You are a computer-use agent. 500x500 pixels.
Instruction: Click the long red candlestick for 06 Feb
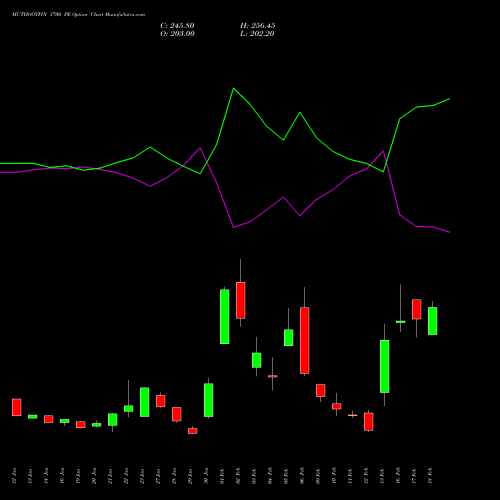tap(305, 340)
